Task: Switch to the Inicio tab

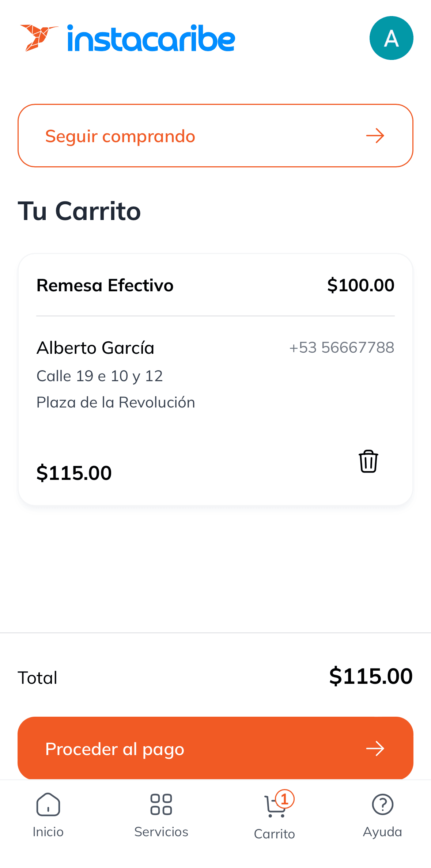Action: tap(48, 832)
